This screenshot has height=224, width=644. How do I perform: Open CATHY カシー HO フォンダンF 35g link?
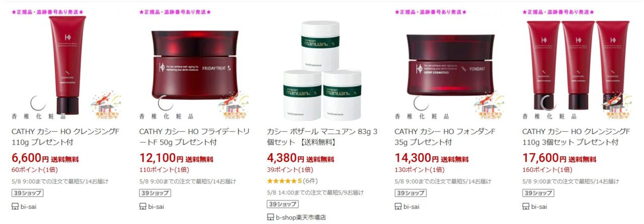(x=445, y=137)
